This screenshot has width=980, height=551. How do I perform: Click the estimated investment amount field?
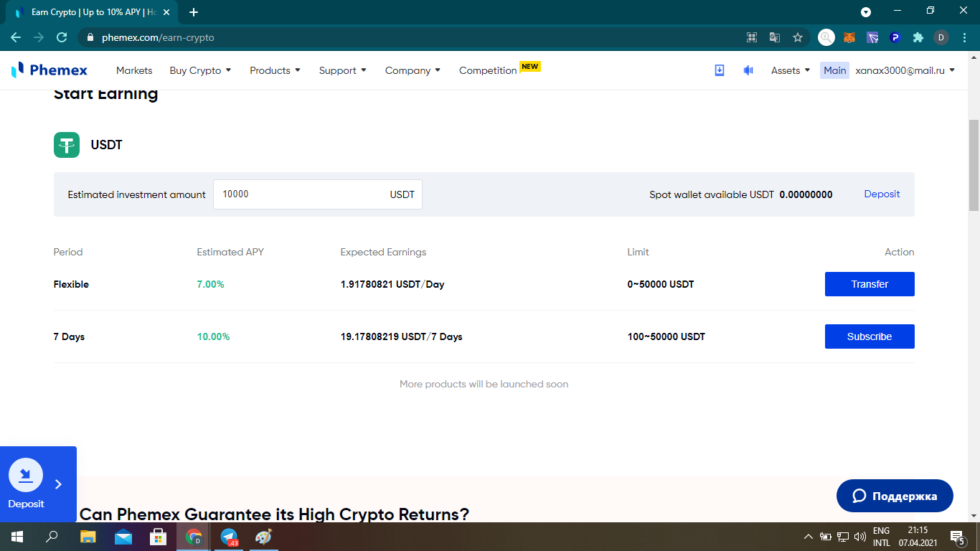click(x=318, y=194)
